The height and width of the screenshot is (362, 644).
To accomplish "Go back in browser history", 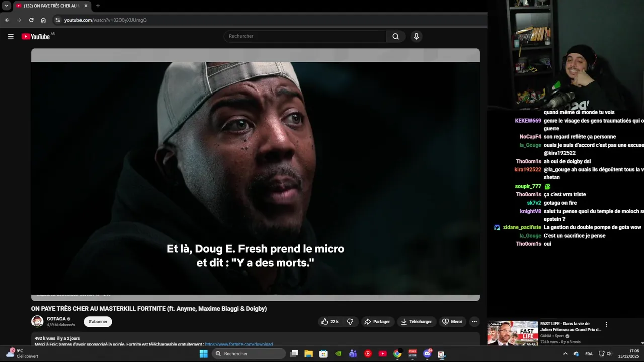I will (x=7, y=20).
